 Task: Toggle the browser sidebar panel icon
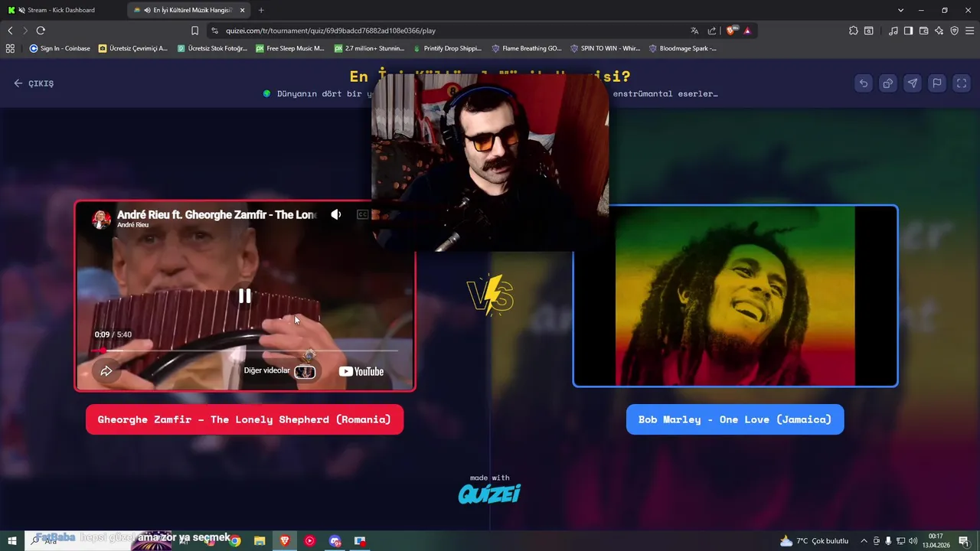(x=908, y=31)
